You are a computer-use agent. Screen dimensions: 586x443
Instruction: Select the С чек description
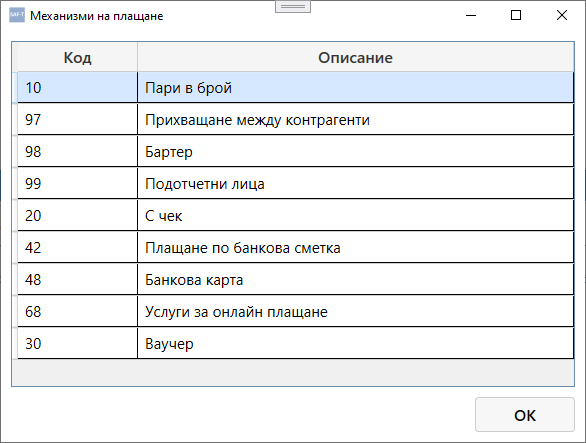355,216
